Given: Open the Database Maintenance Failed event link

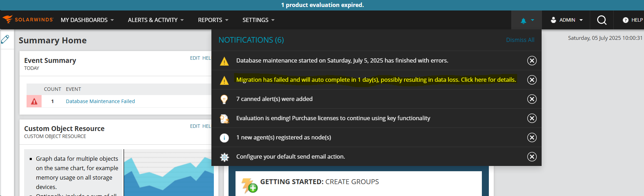Looking at the screenshot, I should (x=100, y=101).
